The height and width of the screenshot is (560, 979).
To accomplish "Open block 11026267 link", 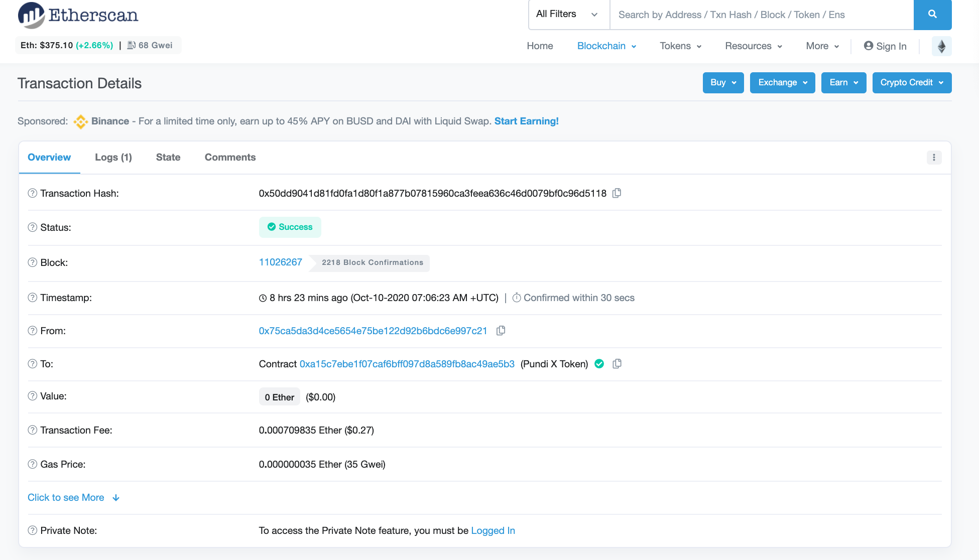I will coord(280,262).
